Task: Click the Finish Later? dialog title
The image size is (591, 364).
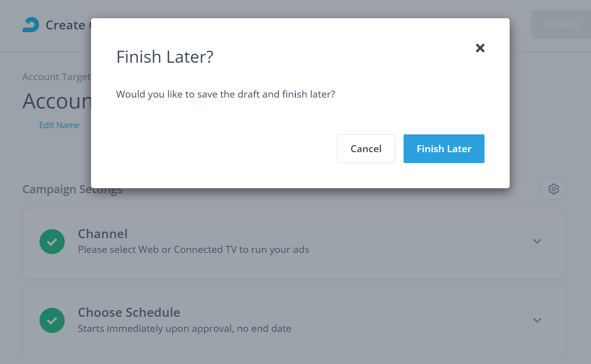Action: [x=165, y=57]
